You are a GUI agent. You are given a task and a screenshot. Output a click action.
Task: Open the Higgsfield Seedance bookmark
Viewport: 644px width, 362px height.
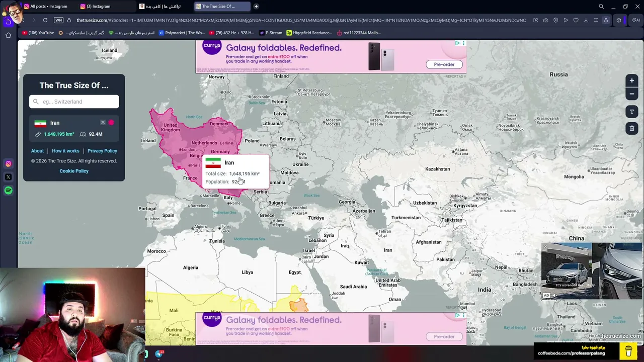(309, 33)
